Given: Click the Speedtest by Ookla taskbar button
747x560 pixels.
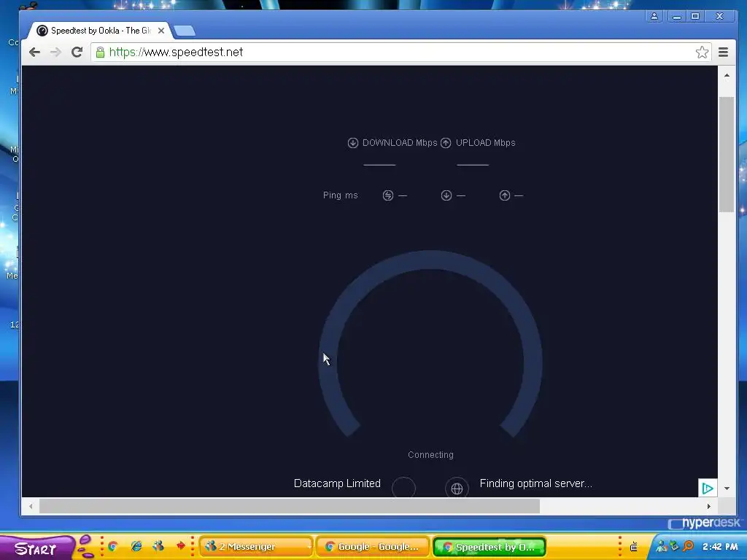Looking at the screenshot, I should (x=489, y=547).
